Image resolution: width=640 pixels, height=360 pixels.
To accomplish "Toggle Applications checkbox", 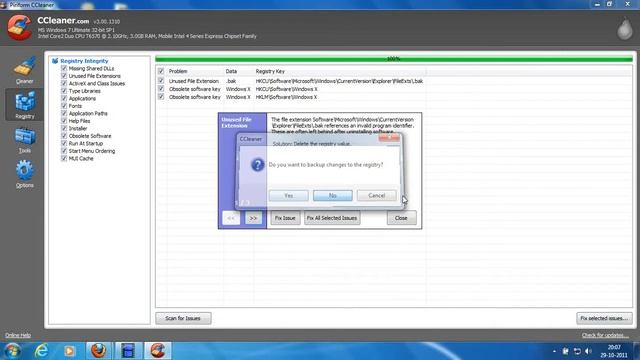I will [64, 98].
